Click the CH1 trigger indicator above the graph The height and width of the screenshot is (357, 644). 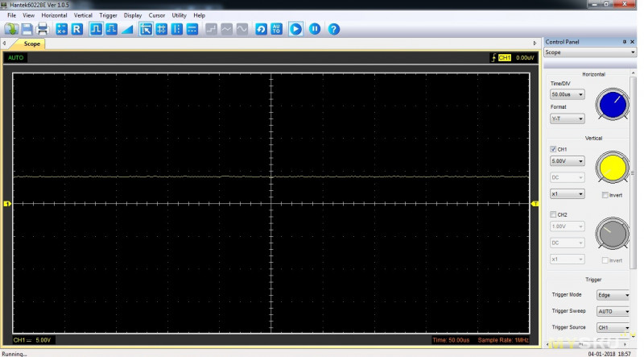click(505, 57)
